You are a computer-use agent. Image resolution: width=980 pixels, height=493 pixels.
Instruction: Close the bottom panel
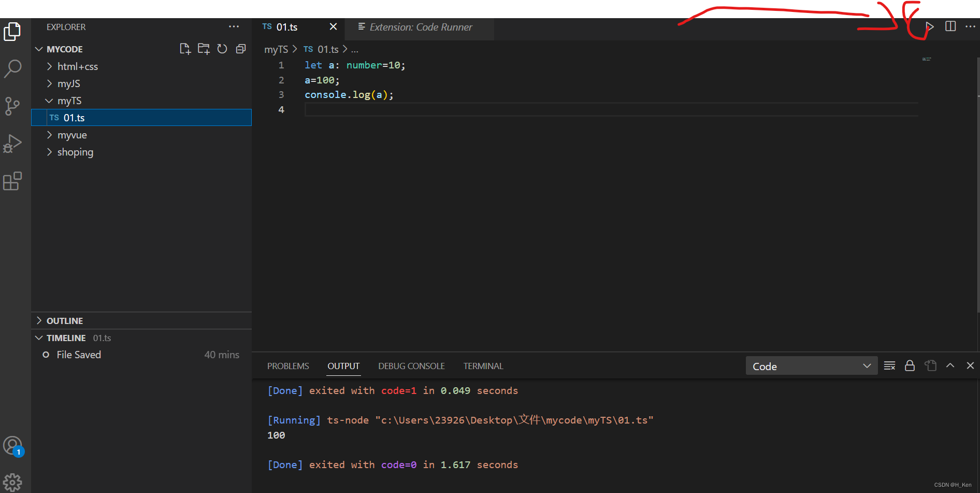point(970,365)
